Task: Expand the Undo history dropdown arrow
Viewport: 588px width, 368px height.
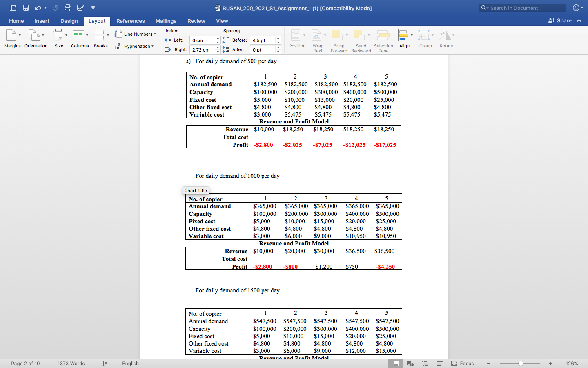Action: tap(45, 8)
